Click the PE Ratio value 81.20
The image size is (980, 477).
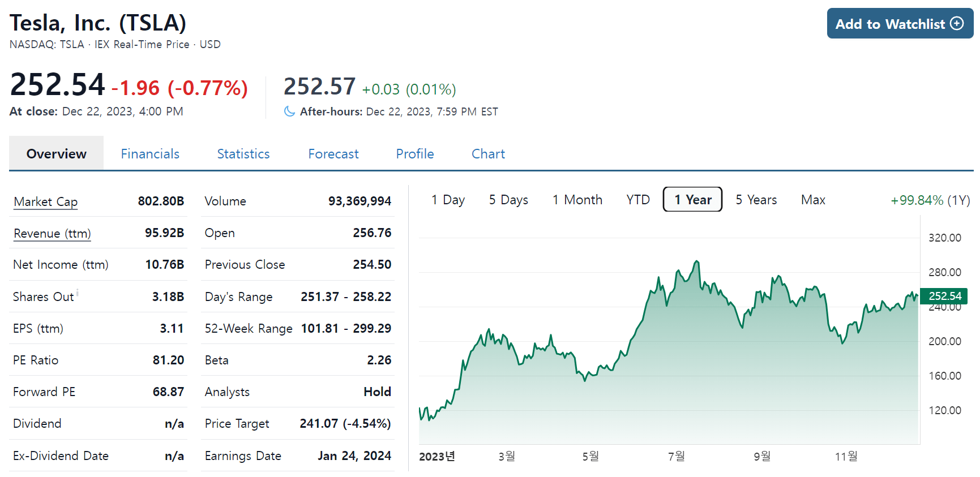(x=168, y=360)
